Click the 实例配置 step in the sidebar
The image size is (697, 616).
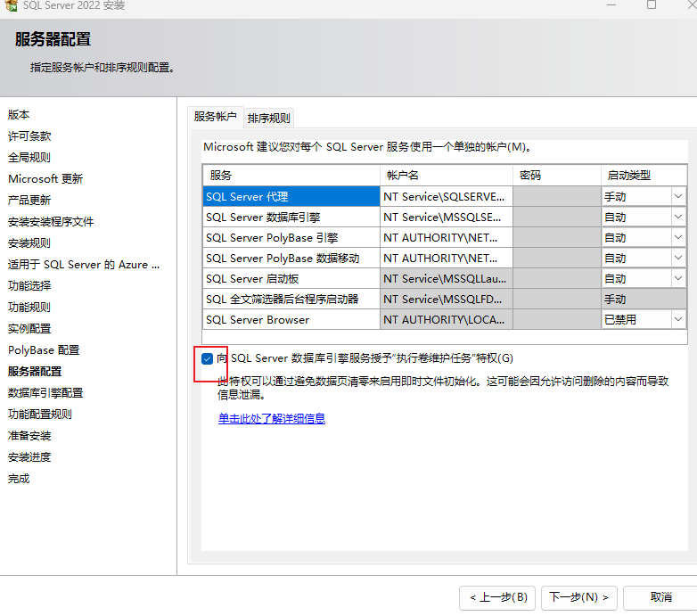coord(29,328)
